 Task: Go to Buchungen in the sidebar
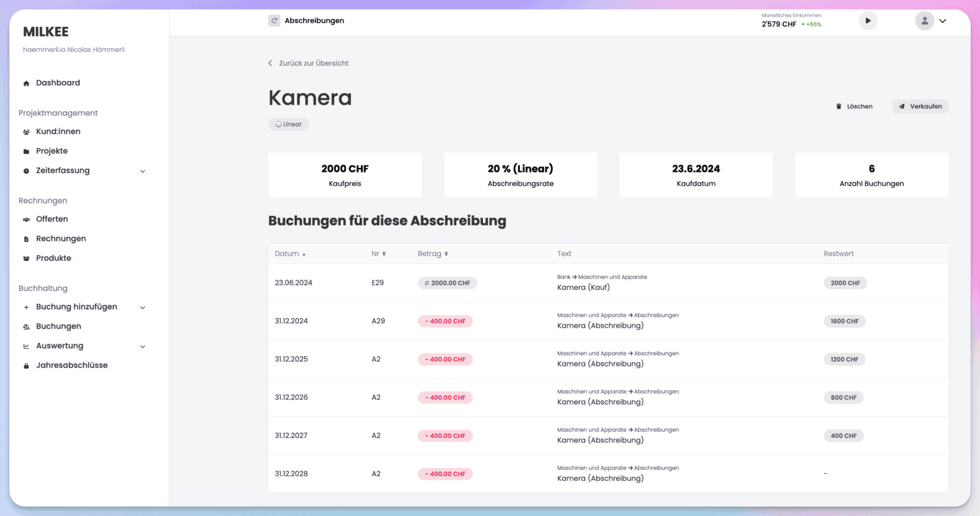coord(58,326)
